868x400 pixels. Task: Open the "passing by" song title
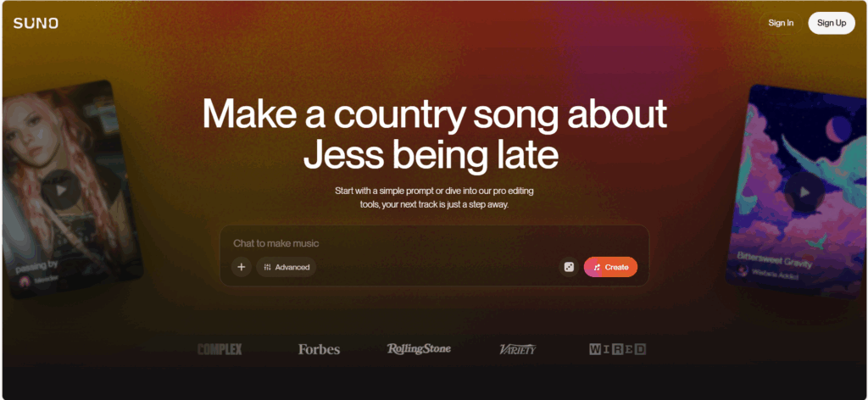[x=37, y=268]
